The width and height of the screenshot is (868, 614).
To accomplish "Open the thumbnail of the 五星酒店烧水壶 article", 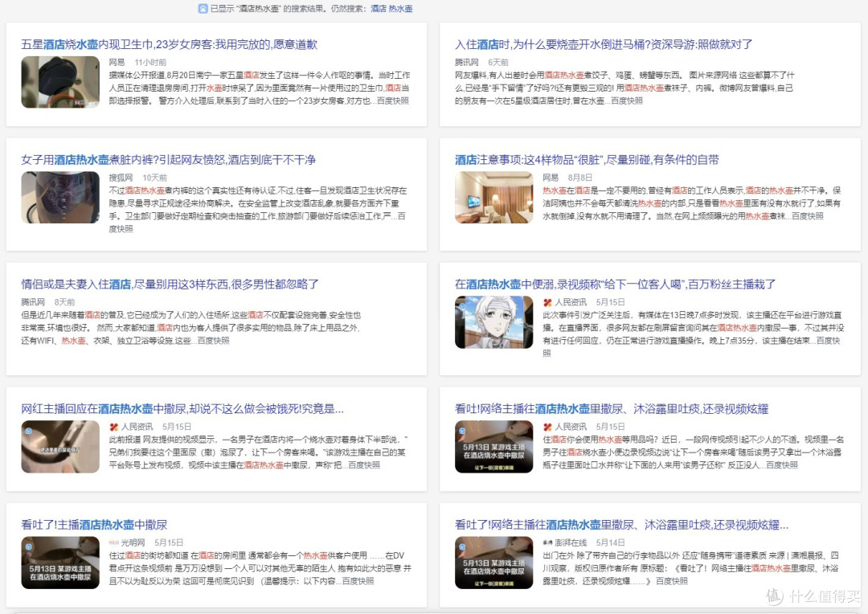I will 60,82.
